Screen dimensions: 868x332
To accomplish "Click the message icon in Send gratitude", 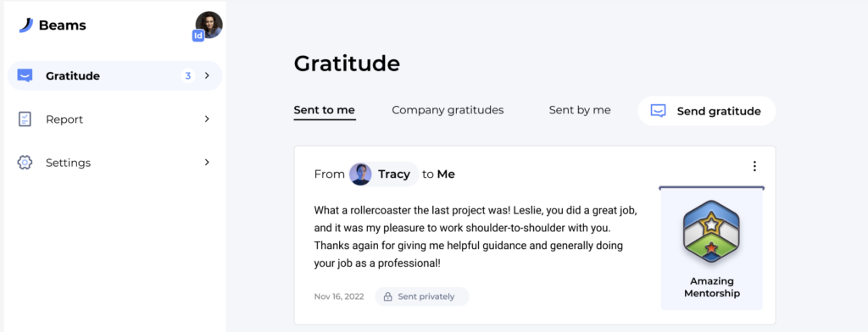I will [658, 111].
